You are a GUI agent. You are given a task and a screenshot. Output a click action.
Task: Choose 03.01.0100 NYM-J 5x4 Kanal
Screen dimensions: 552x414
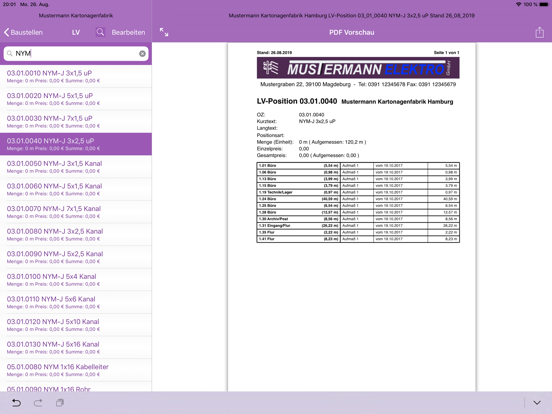76,280
